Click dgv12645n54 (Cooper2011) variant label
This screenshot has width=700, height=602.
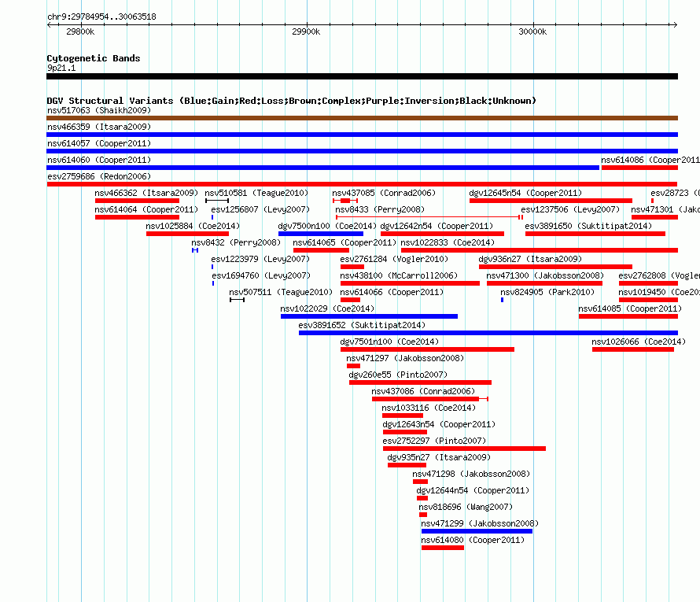click(x=525, y=193)
